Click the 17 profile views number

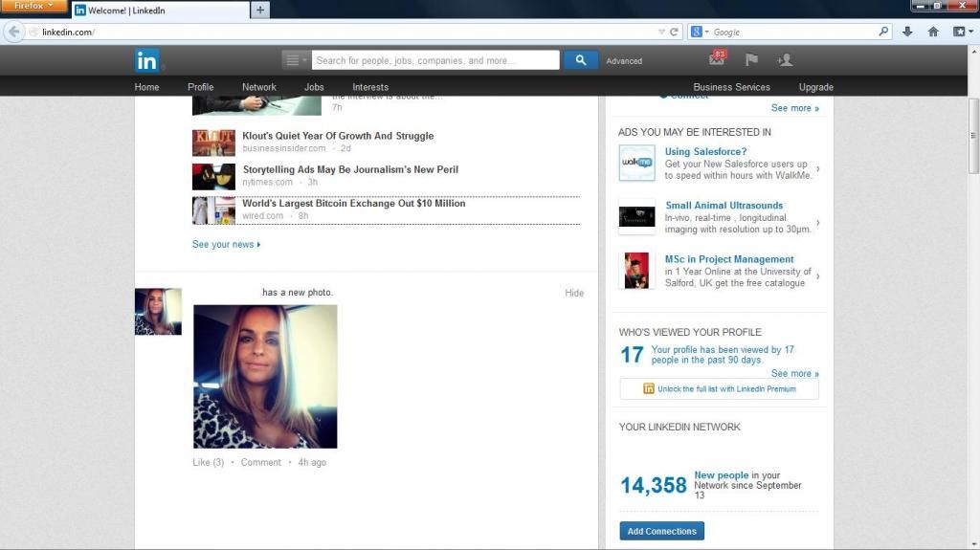632,355
